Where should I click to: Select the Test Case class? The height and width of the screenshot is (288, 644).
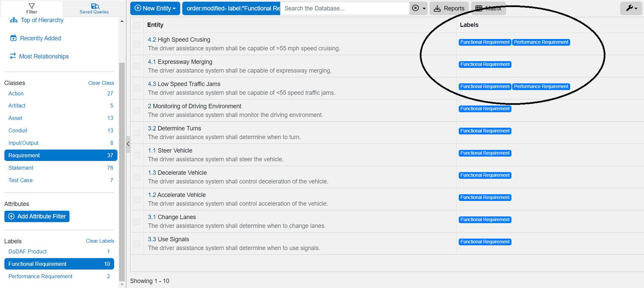click(21, 180)
